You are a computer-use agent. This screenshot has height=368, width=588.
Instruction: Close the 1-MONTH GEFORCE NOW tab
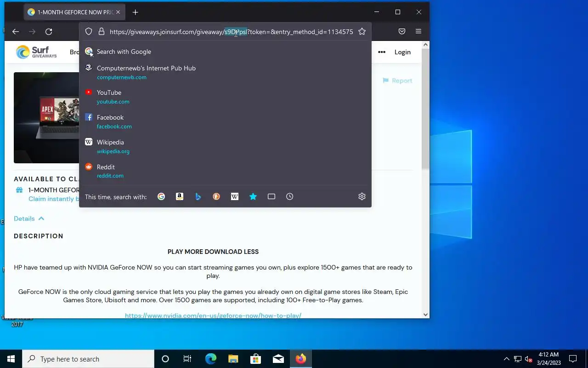[x=118, y=12]
